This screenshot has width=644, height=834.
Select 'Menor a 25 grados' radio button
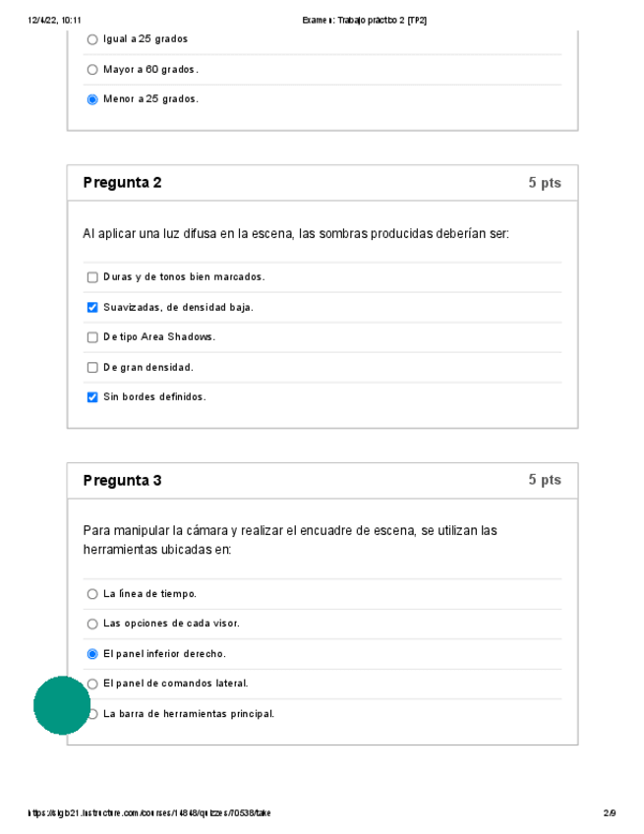tap(92, 99)
